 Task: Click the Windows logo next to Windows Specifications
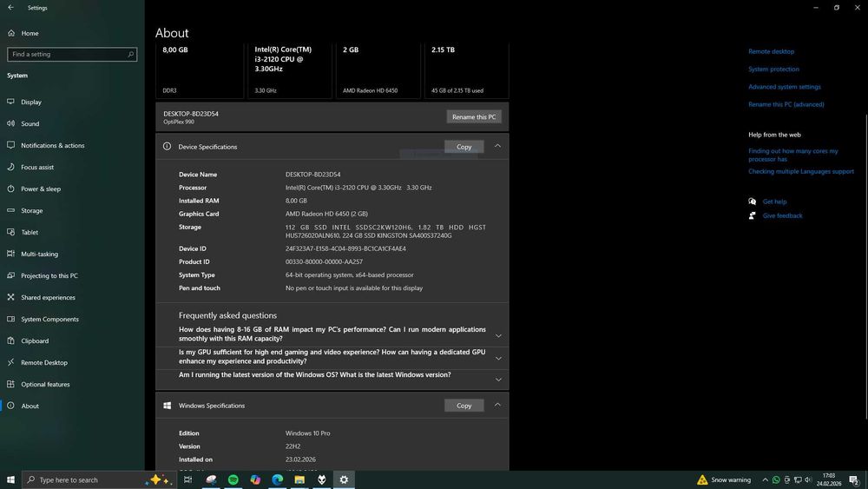coord(167,406)
